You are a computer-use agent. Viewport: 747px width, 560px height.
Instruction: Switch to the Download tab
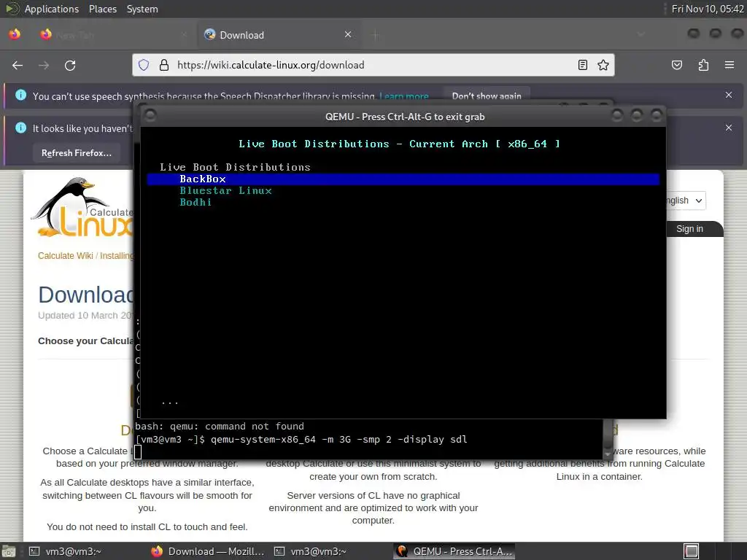pos(280,35)
